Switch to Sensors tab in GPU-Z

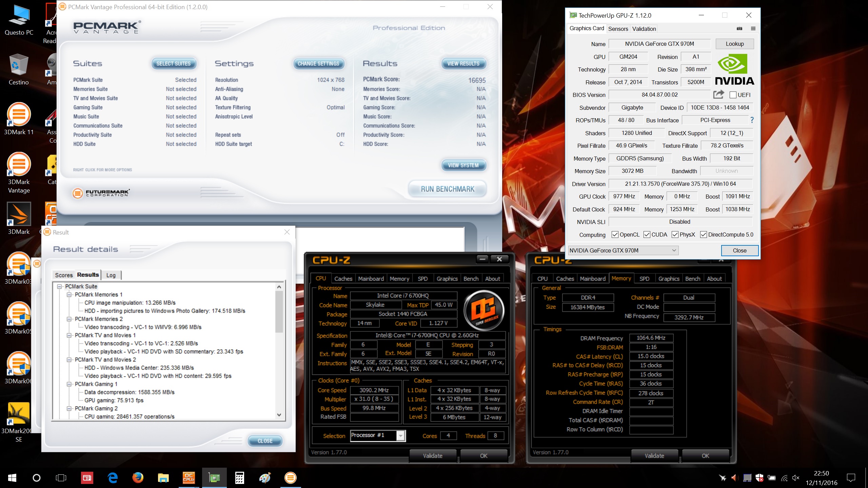618,29
